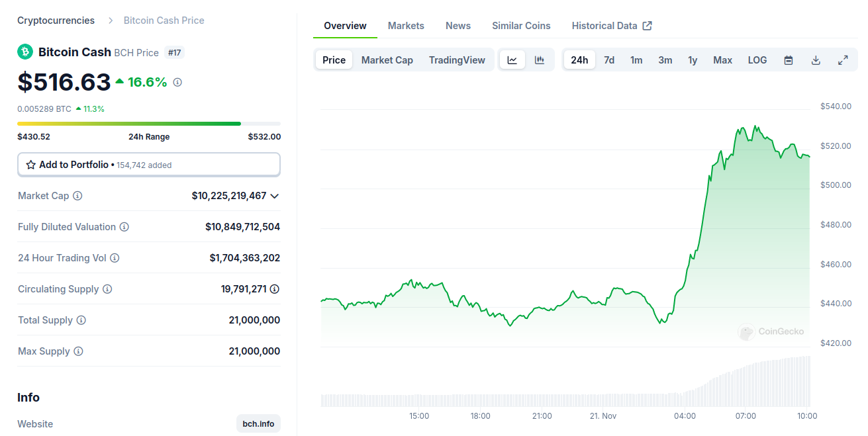Switch to the candlestick chart icon
This screenshot has height=436, width=868.
540,60
